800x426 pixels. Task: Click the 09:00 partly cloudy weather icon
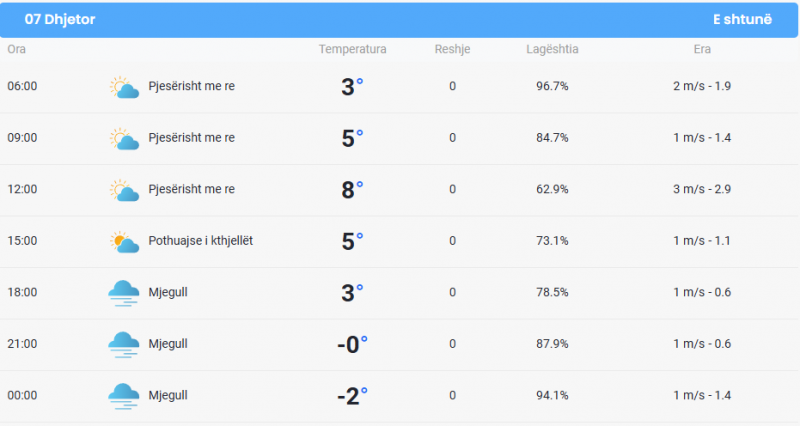pyautogui.click(x=124, y=139)
